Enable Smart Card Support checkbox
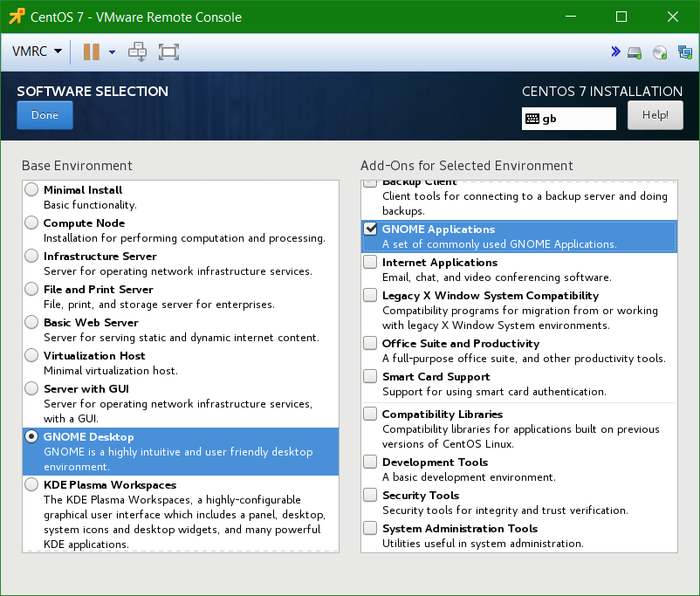700x596 pixels. (370, 376)
